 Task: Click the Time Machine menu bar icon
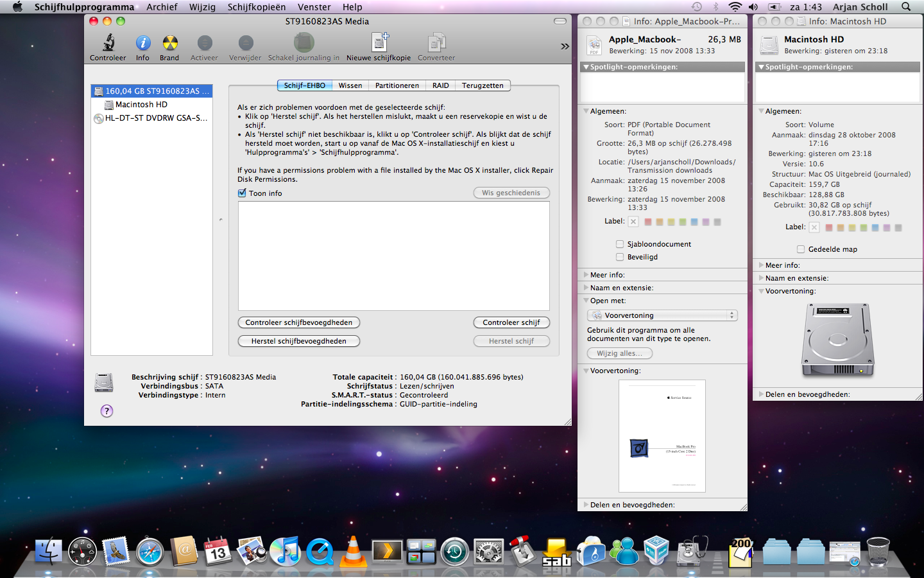tap(697, 6)
